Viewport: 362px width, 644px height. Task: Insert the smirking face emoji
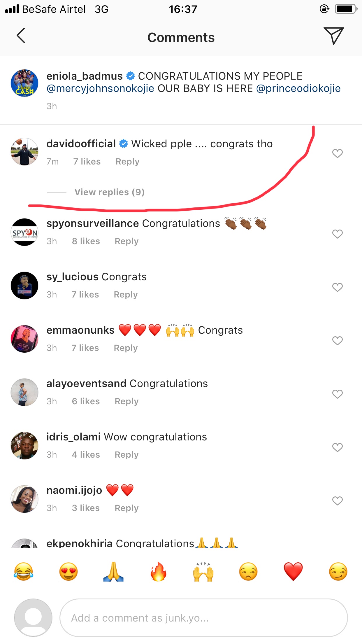click(x=338, y=572)
